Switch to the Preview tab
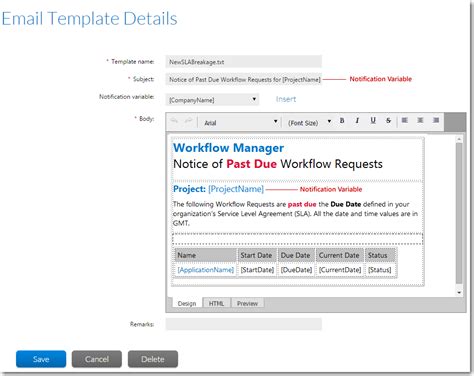 coord(247,303)
